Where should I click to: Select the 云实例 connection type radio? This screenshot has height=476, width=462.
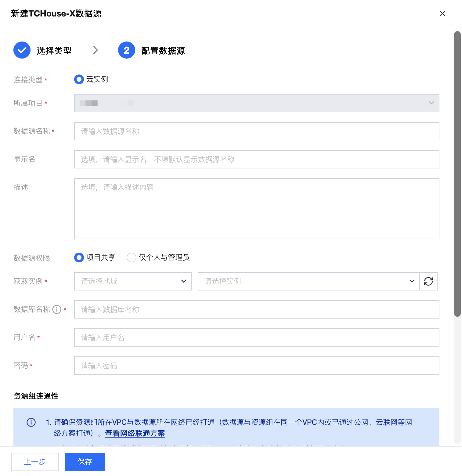pyautogui.click(x=79, y=79)
